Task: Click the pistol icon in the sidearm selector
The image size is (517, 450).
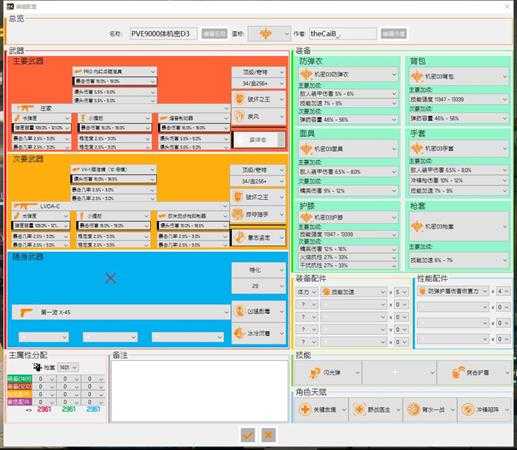Action: pyautogui.click(x=26, y=312)
